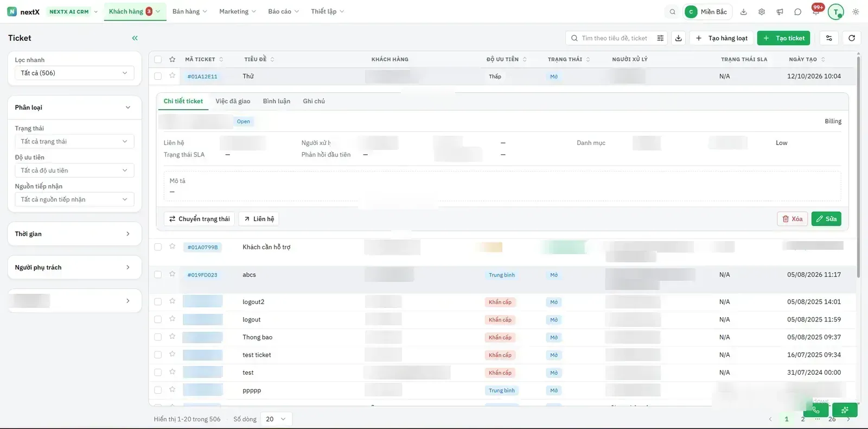
Task: Refresh the ticket list
Action: pyautogui.click(x=852, y=38)
